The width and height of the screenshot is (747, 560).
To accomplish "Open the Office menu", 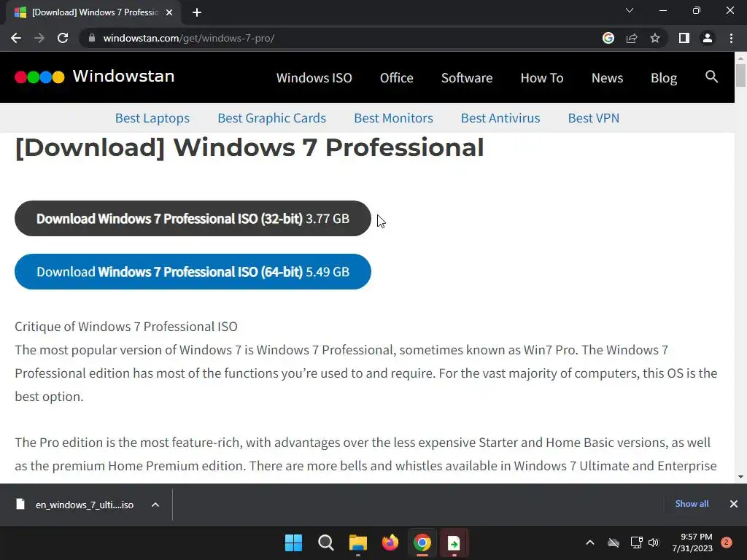I will 396,77.
